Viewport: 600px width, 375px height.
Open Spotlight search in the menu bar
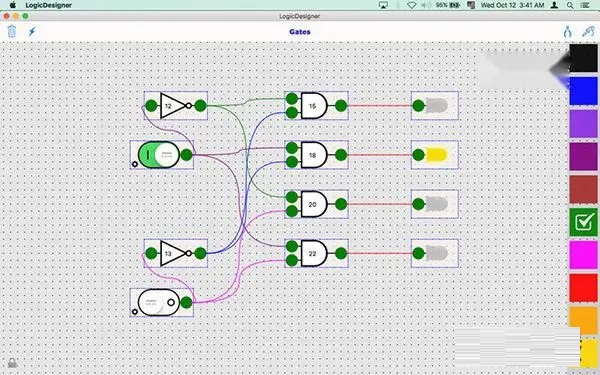570,5
